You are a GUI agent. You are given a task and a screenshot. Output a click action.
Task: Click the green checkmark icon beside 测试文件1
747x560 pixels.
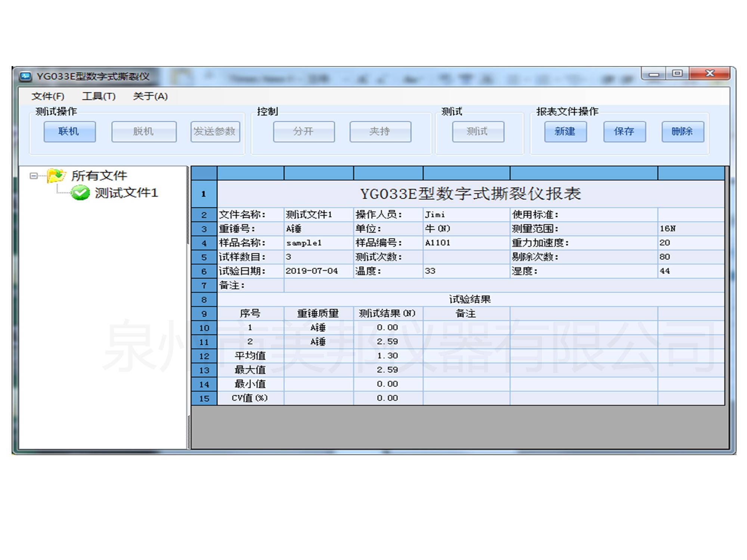(x=80, y=193)
